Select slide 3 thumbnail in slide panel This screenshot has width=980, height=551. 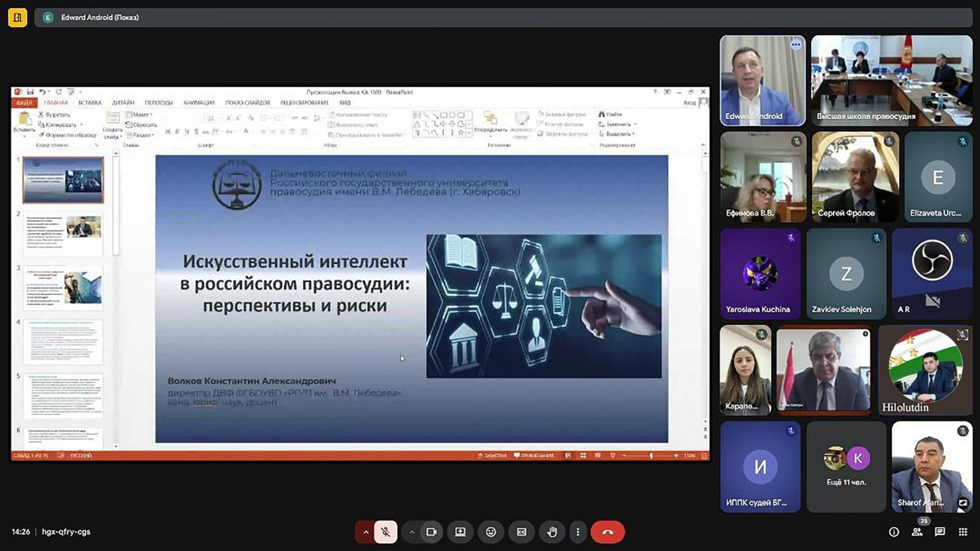tap(64, 287)
